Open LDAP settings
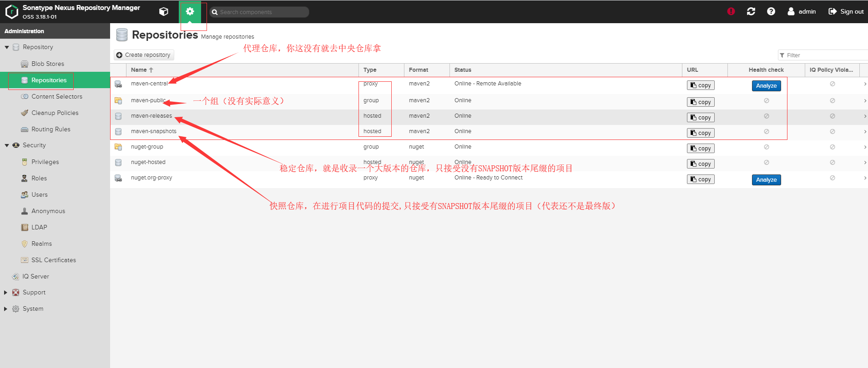 (x=39, y=227)
